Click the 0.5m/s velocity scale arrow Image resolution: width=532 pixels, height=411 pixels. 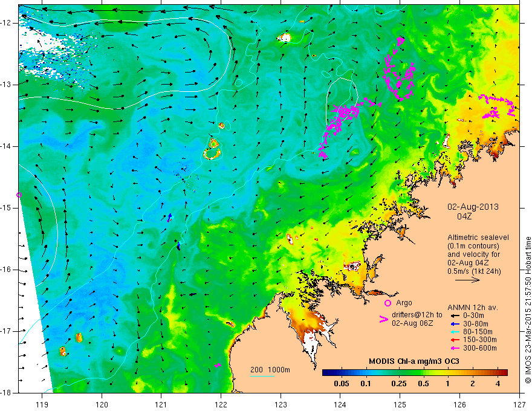pos(467,280)
